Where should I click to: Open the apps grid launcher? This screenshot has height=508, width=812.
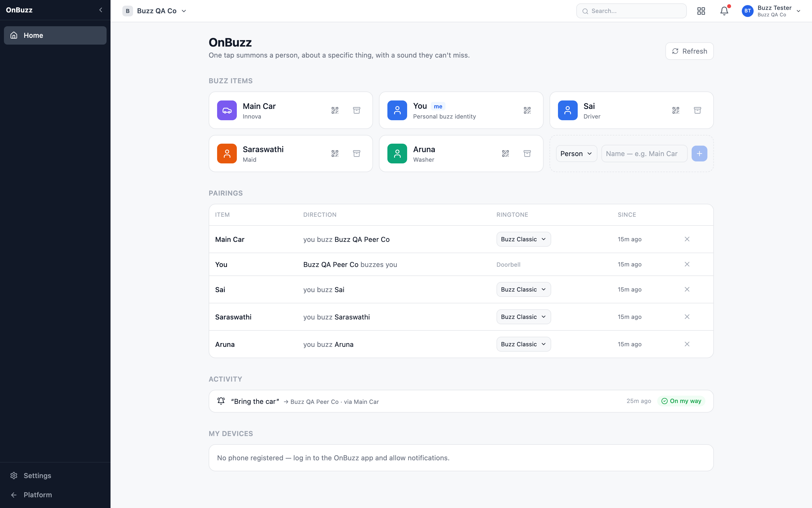point(701,11)
